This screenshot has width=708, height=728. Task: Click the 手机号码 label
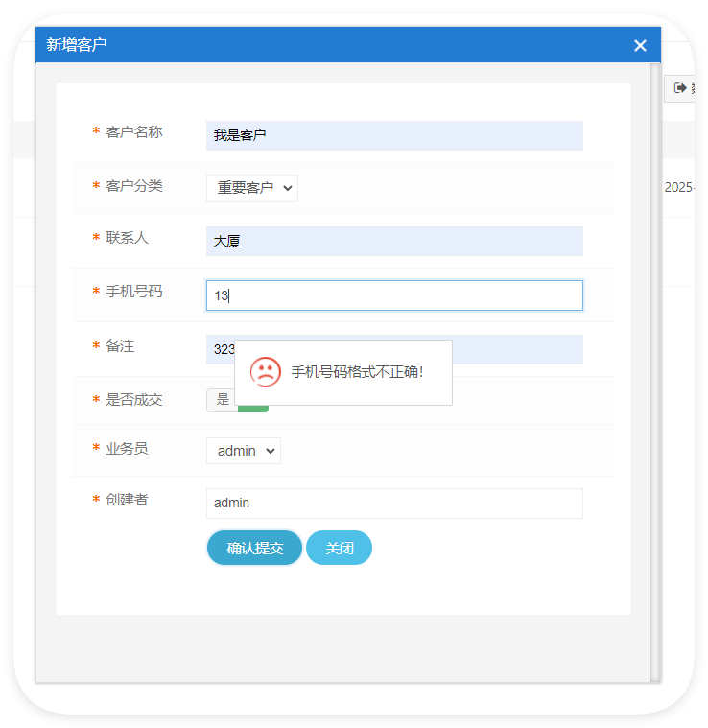coord(133,292)
